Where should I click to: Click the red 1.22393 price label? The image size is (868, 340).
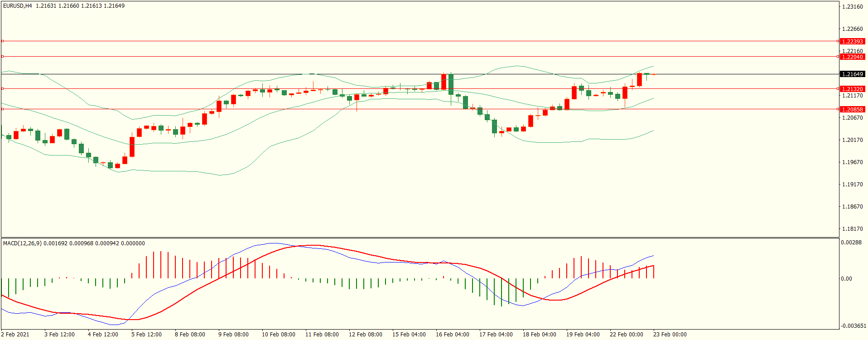(852, 41)
